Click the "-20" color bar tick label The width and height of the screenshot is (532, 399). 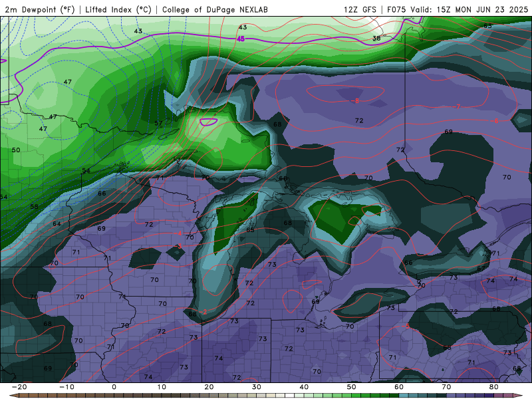pyautogui.click(x=19, y=387)
